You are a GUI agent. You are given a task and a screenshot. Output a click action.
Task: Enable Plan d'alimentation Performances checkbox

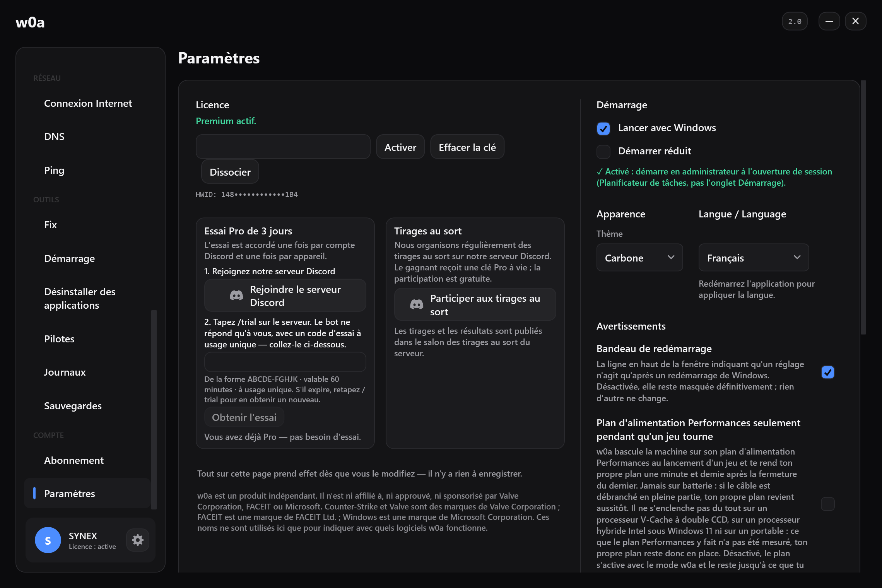828,504
